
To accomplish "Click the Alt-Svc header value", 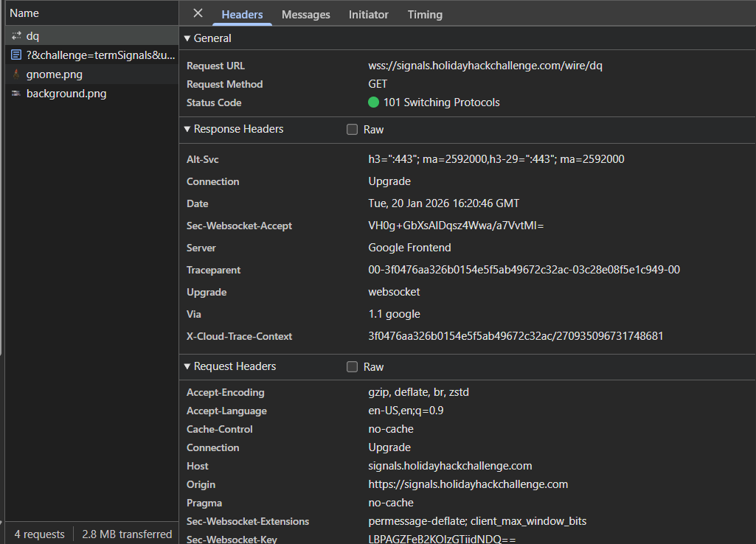I will pos(496,159).
